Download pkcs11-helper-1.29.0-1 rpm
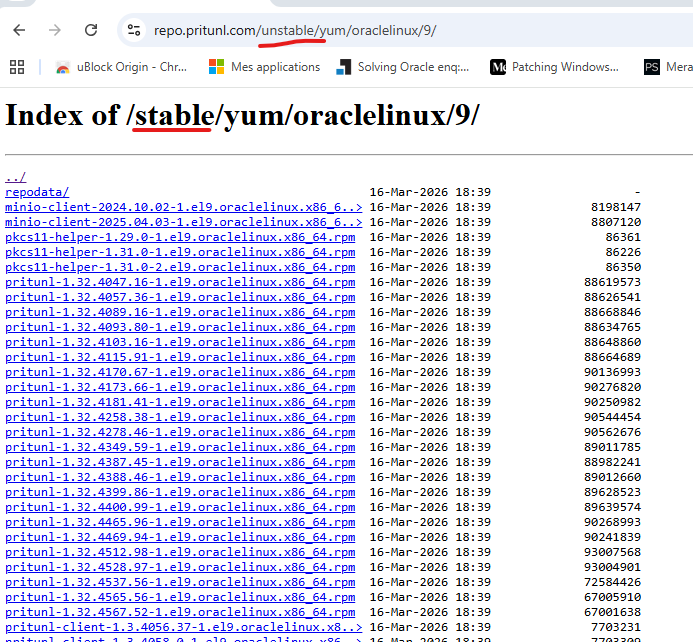 180,237
